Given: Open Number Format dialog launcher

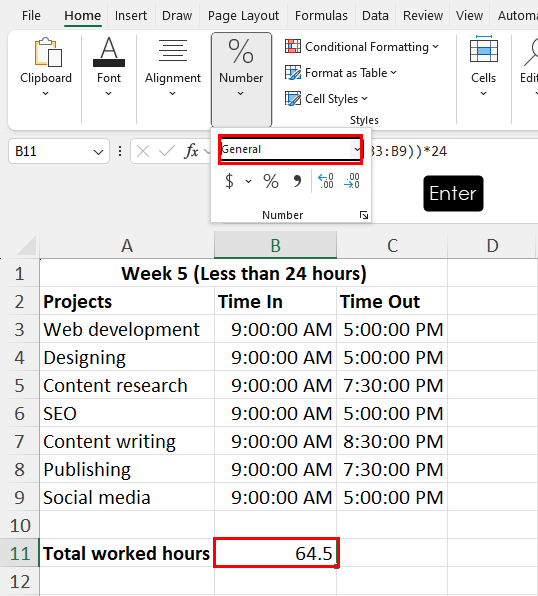Looking at the screenshot, I should 364,216.
